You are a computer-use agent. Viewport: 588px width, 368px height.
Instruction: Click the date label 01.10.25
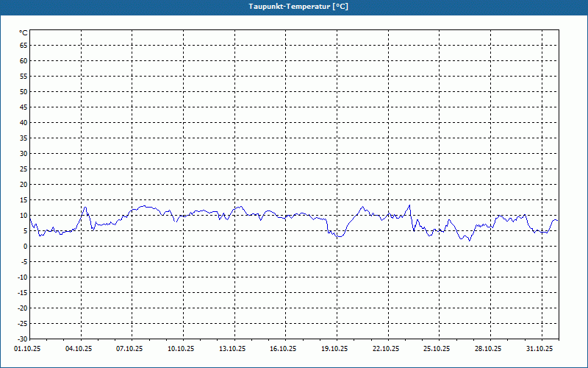click(27, 349)
